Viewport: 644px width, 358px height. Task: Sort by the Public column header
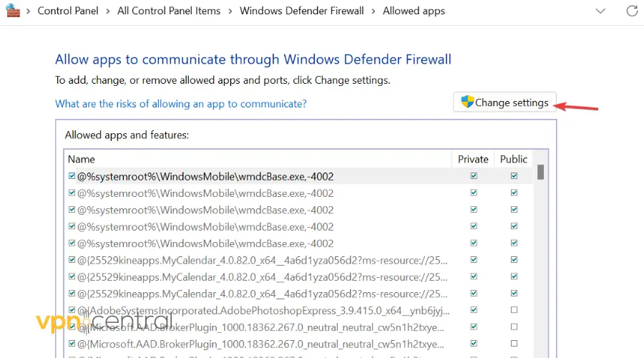click(x=513, y=159)
